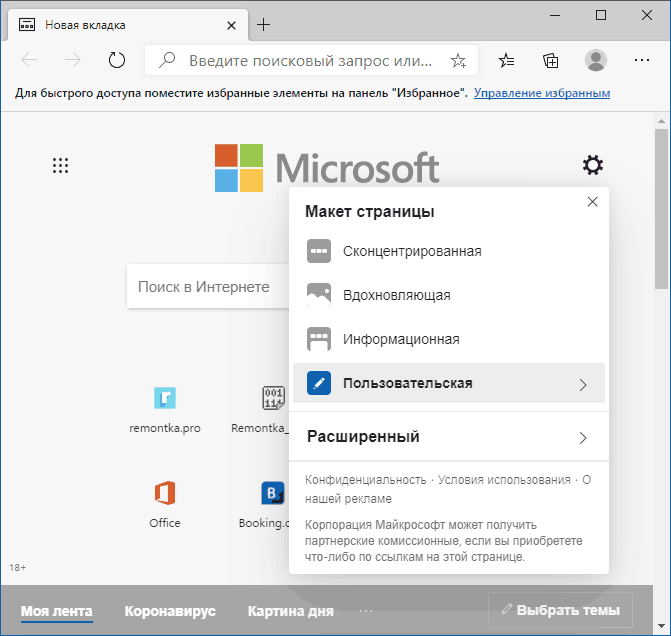Viewport: 671px width, 636px height.
Task: Open the user profile avatar
Action: (x=596, y=60)
